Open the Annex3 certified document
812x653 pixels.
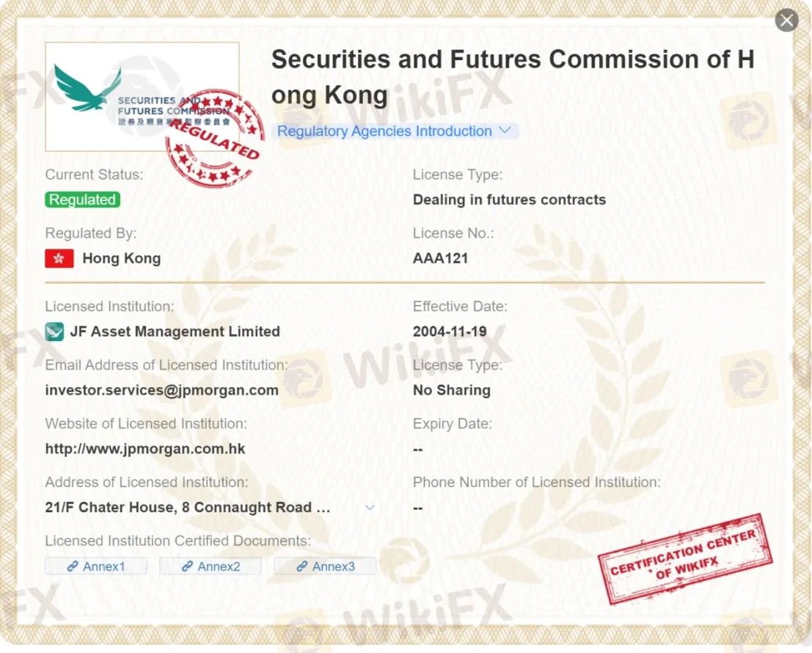tap(325, 566)
